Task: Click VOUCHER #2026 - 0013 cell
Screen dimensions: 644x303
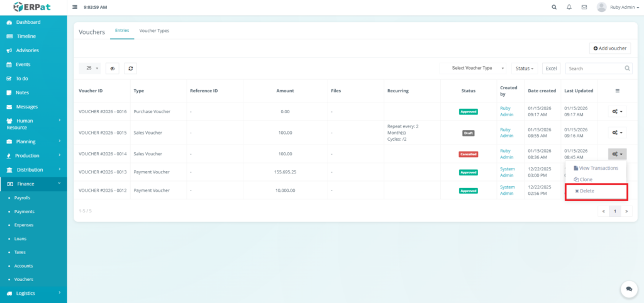Action: (103, 172)
